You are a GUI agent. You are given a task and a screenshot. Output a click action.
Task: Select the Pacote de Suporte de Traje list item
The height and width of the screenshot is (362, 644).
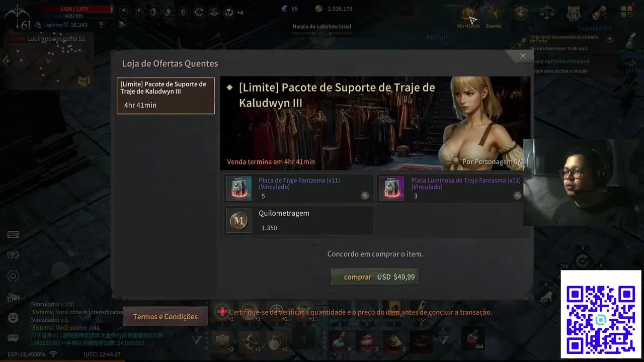coord(166,96)
